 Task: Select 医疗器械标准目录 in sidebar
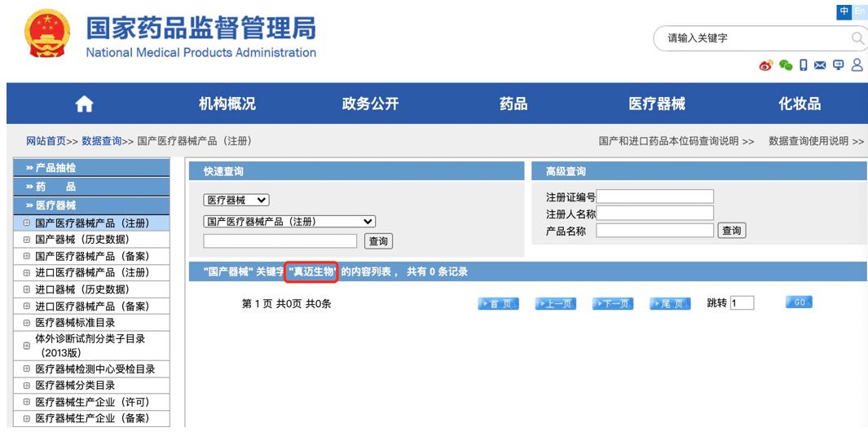click(75, 323)
